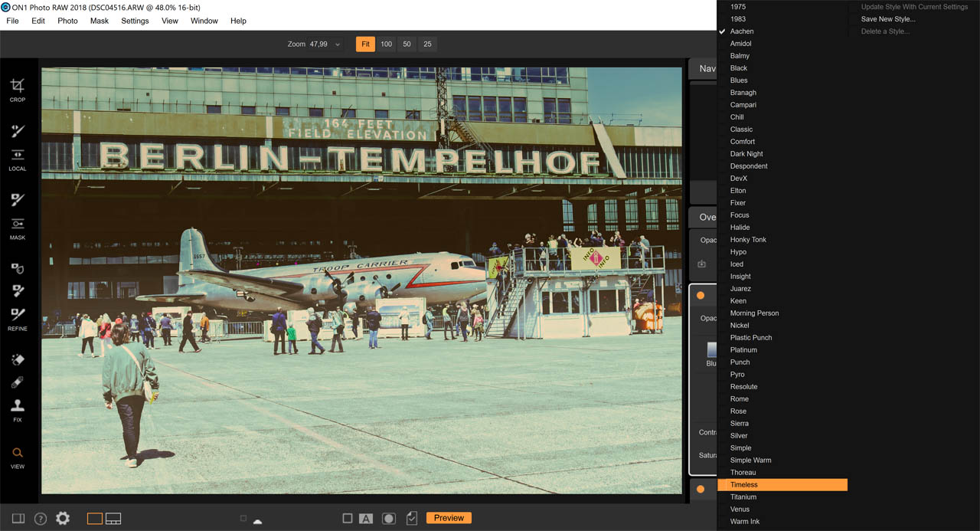980x531 pixels.
Task: Select the adjustment brush above LOCAL
Action: tap(18, 131)
